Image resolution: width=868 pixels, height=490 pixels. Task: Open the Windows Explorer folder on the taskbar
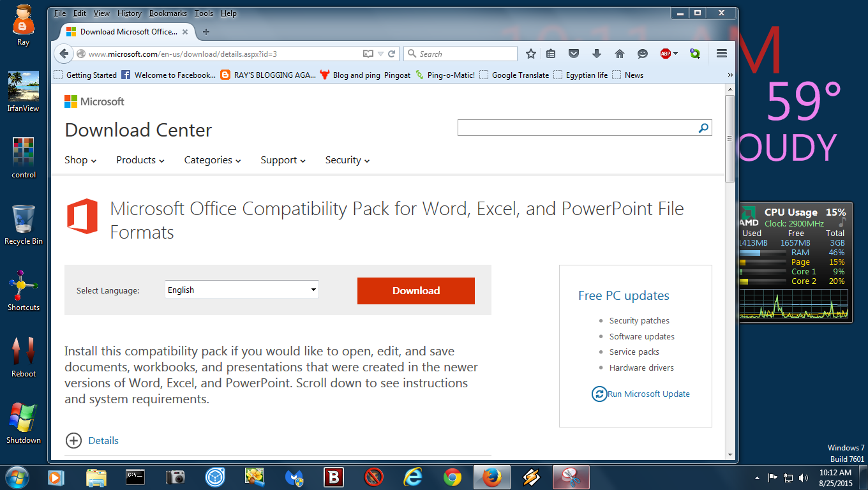[96, 477]
